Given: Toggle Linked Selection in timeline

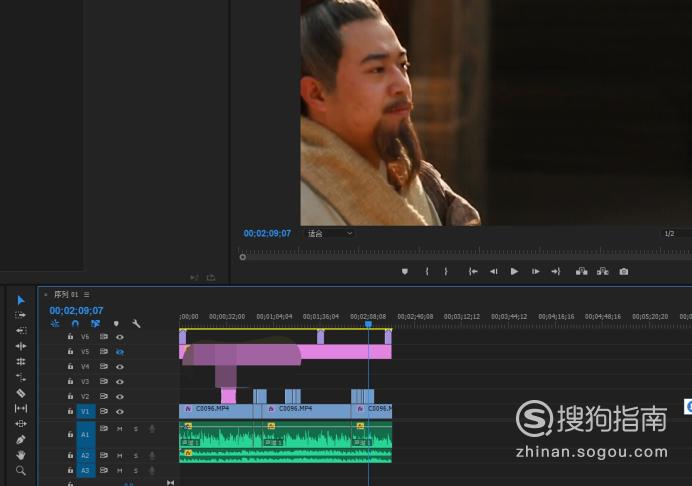Looking at the screenshot, I should click(x=95, y=324).
